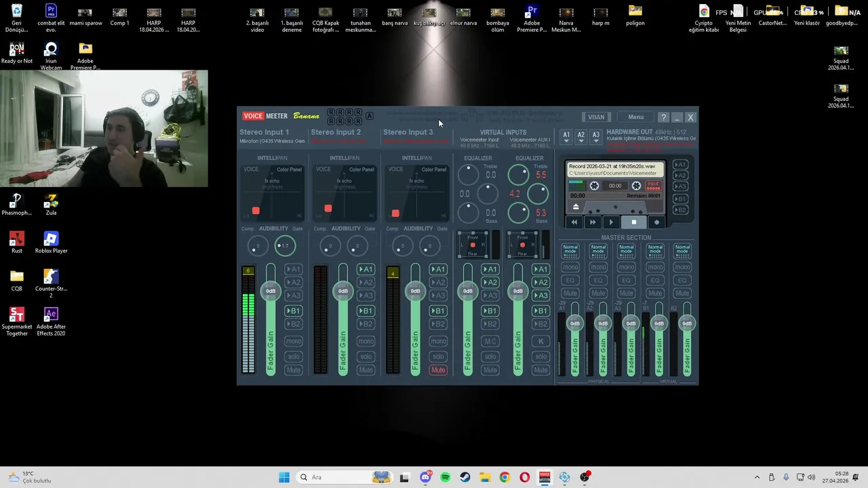Open Supermarket Together desktop icon

(x=17, y=322)
